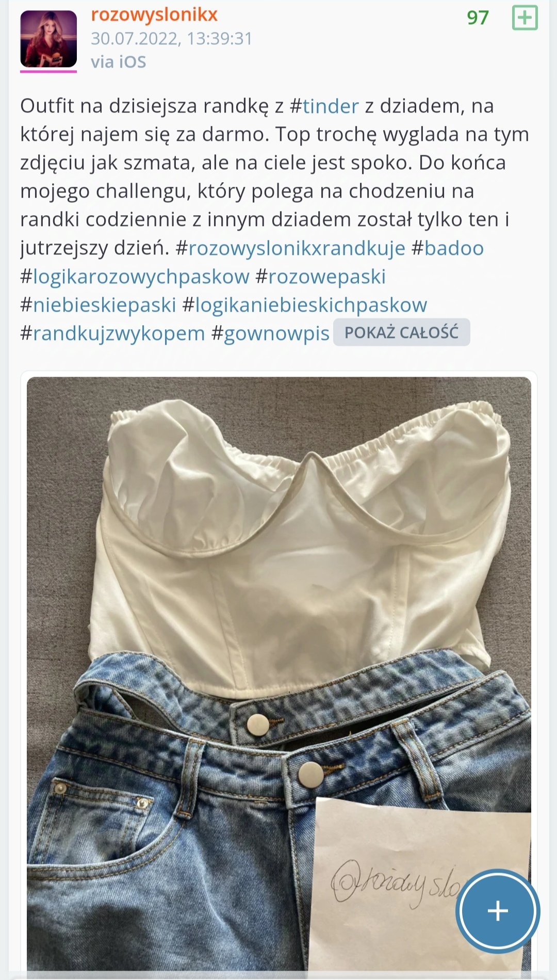The image size is (557, 980).
Task: Tap the via iOS label
Action: click(119, 62)
